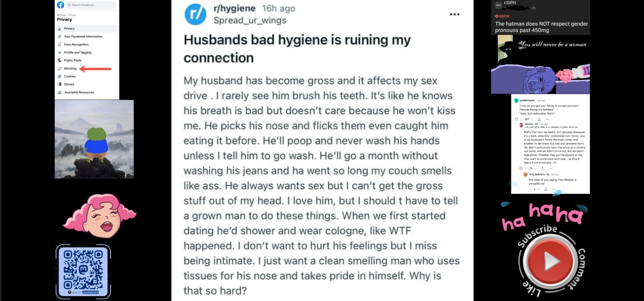
Task: Open Profile and Tagging settings
Action: pyautogui.click(x=78, y=53)
